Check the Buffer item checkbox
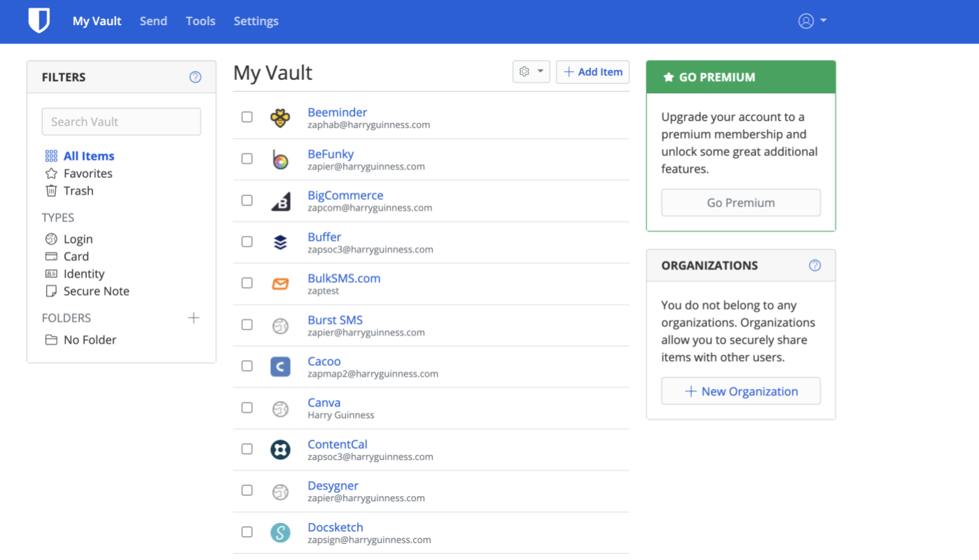This screenshot has height=560, width=979. tap(247, 241)
